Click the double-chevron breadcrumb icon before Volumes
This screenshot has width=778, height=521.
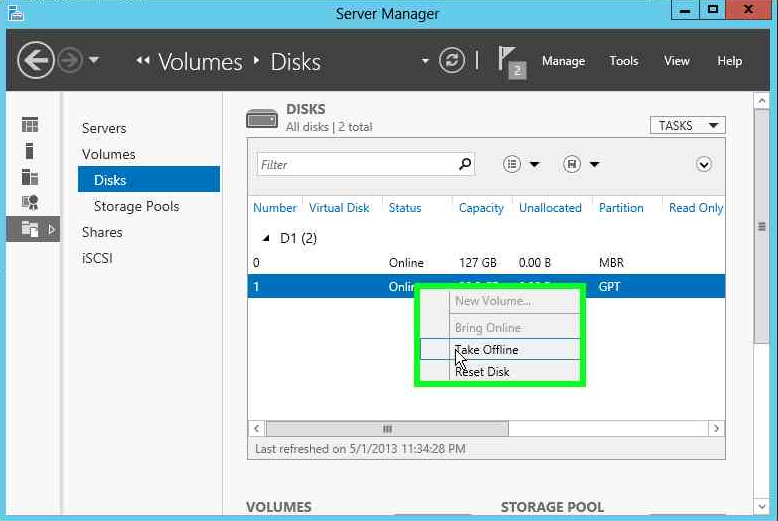(x=143, y=61)
